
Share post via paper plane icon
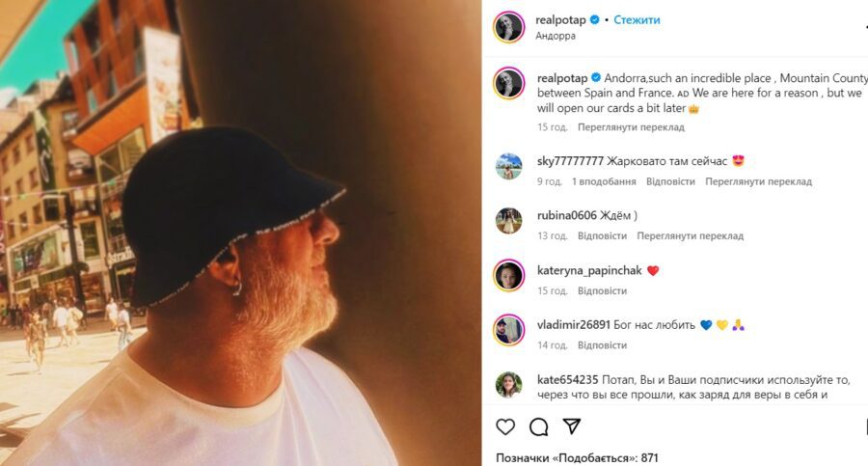tap(572, 426)
